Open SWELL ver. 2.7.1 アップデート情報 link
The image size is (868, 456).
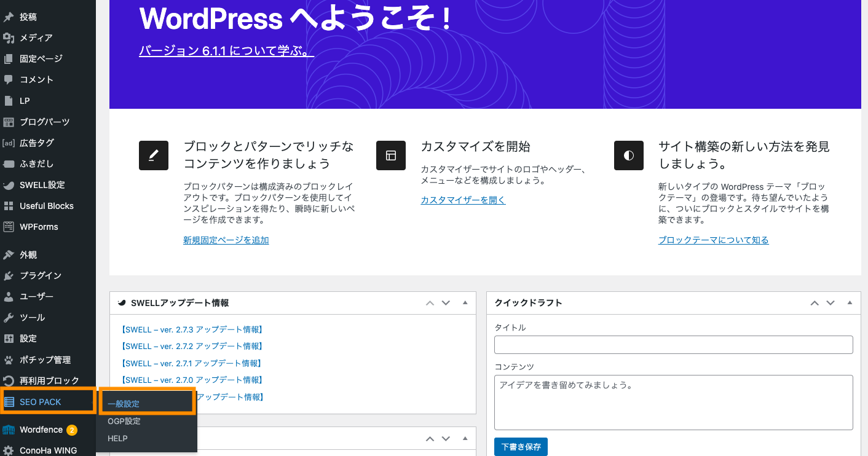[x=193, y=363]
